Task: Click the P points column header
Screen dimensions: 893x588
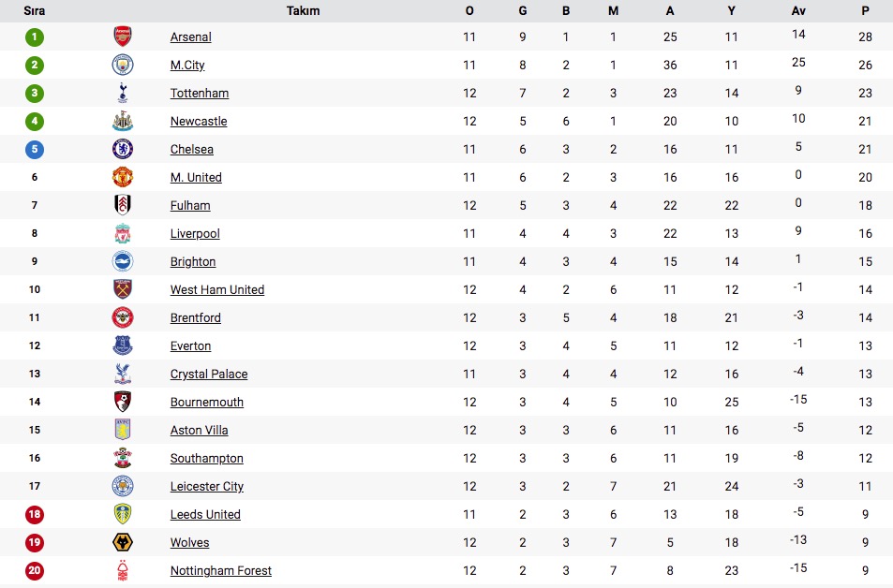Action: (865, 11)
